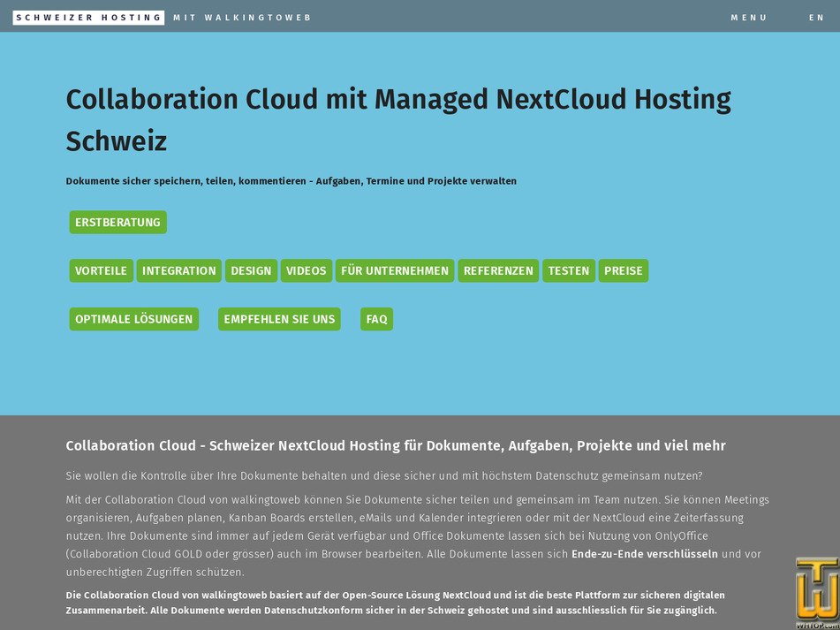This screenshot has height=630, width=840.
Task: Switch language to EN
Action: pos(818,17)
